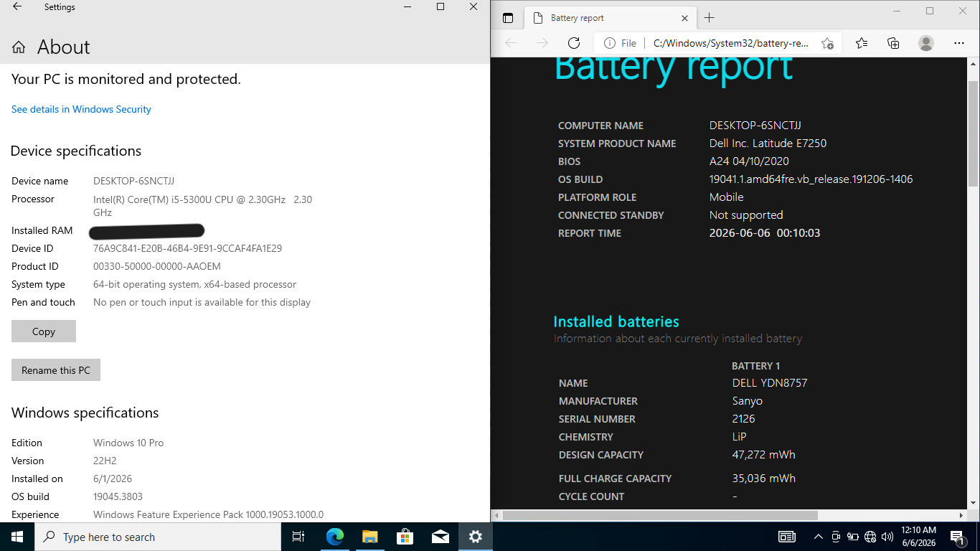Launch Microsoft Edge from the taskbar

pyautogui.click(x=334, y=537)
